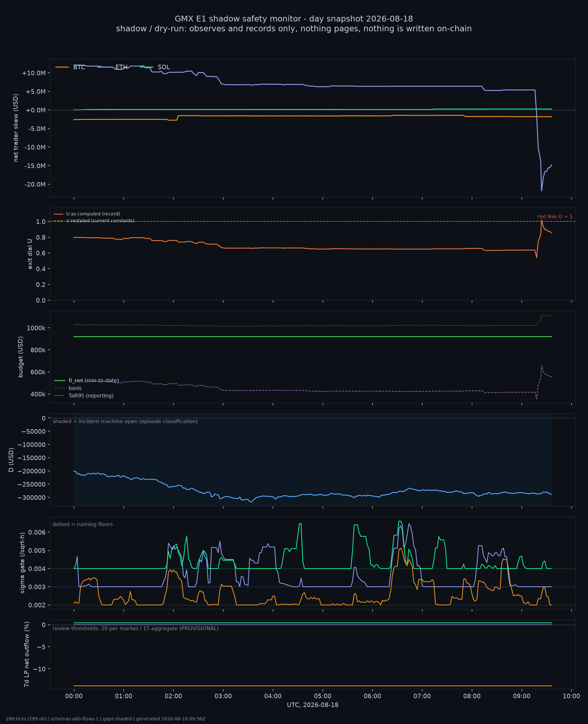Click the '−50000' D axis tick
This screenshot has height=724, width=588.
coord(33,431)
